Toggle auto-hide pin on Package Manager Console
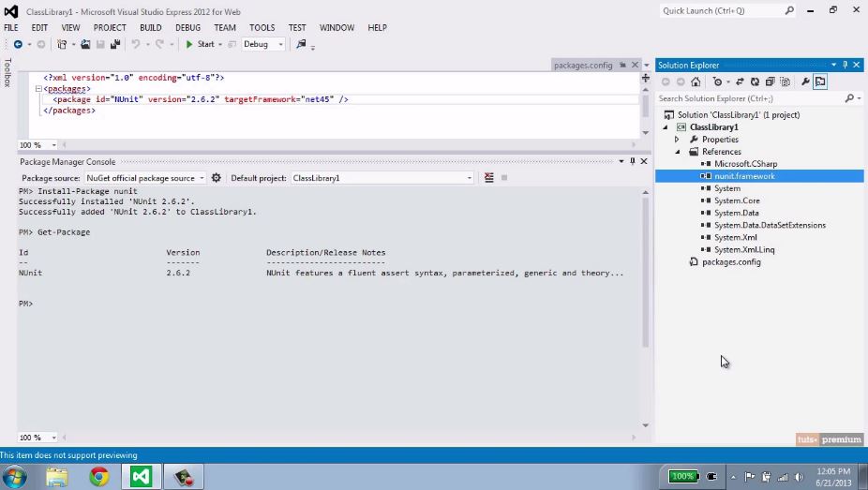Screen dimensions: 868x490 tap(633, 161)
